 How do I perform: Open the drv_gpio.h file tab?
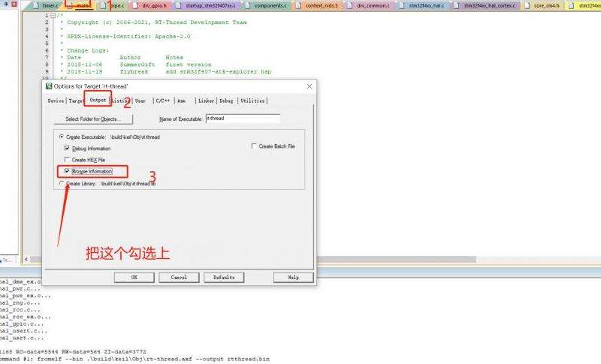(x=156, y=5)
